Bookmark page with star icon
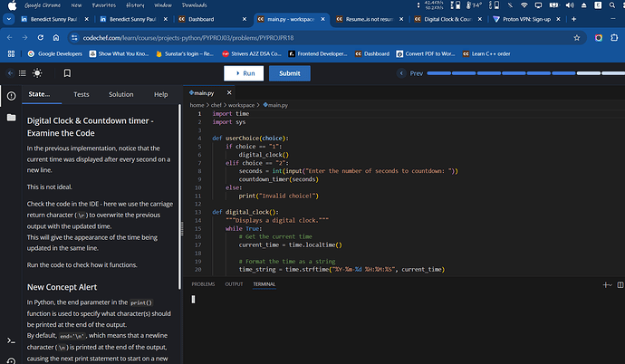 576,38
